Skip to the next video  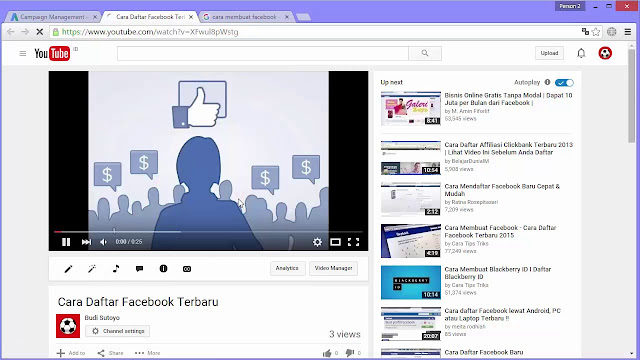(86, 242)
